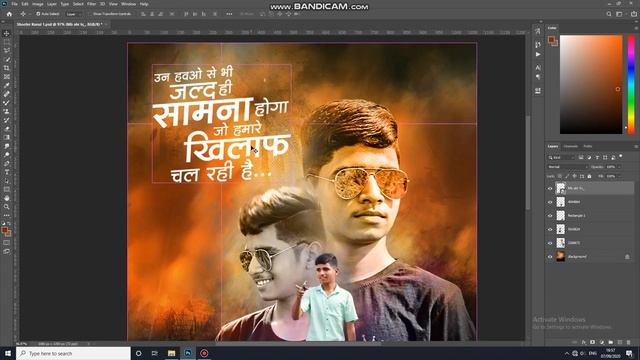640x360 pixels.
Task: Open layer filter Kind dropdown
Action: (x=561, y=157)
